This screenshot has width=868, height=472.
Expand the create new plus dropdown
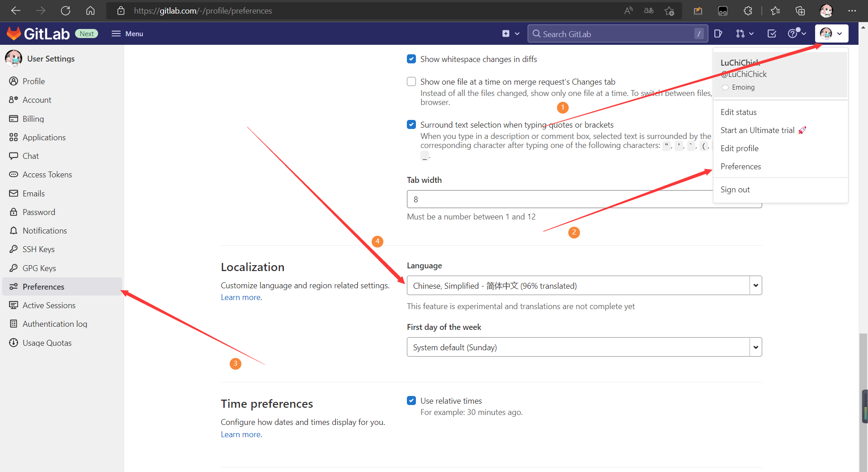coord(511,33)
